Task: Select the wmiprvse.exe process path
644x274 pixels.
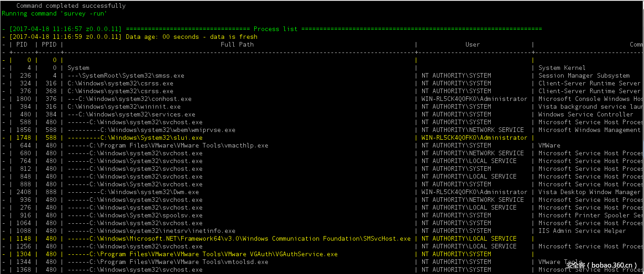Action: (152, 130)
